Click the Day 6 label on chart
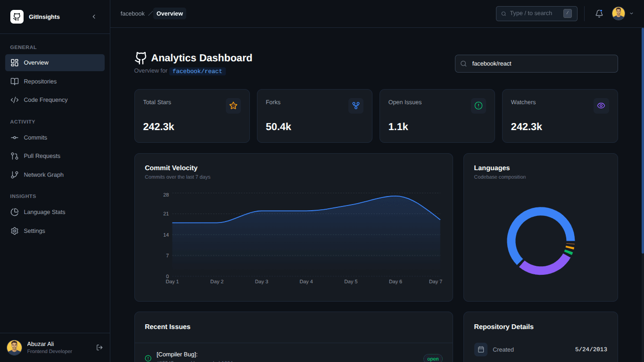 pos(396,281)
